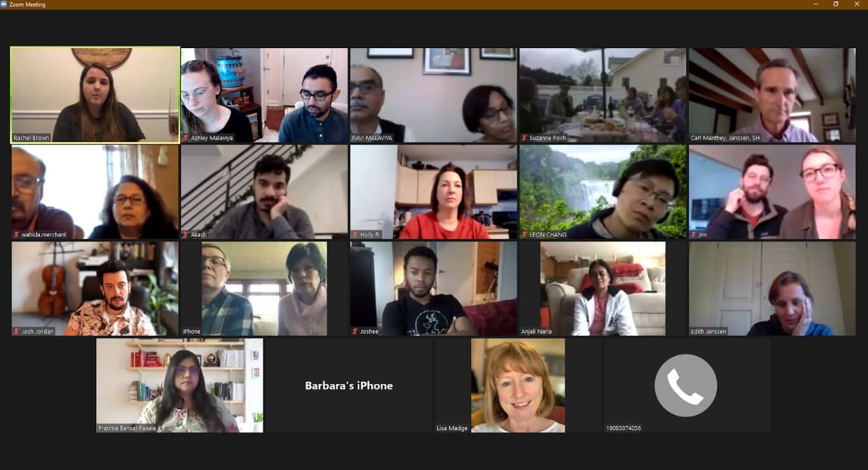The width and height of the screenshot is (868, 470).
Task: Open the Zoom icon in title bar
Action: coord(4,4)
